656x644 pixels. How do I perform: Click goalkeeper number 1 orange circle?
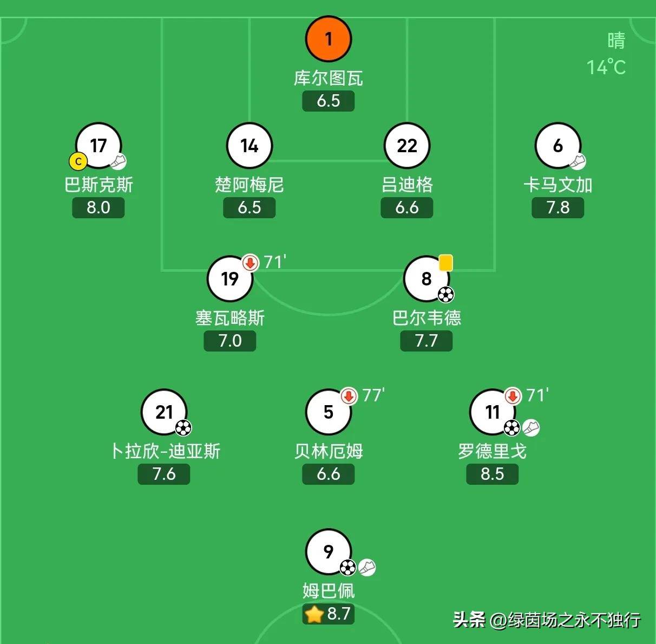pos(328,39)
